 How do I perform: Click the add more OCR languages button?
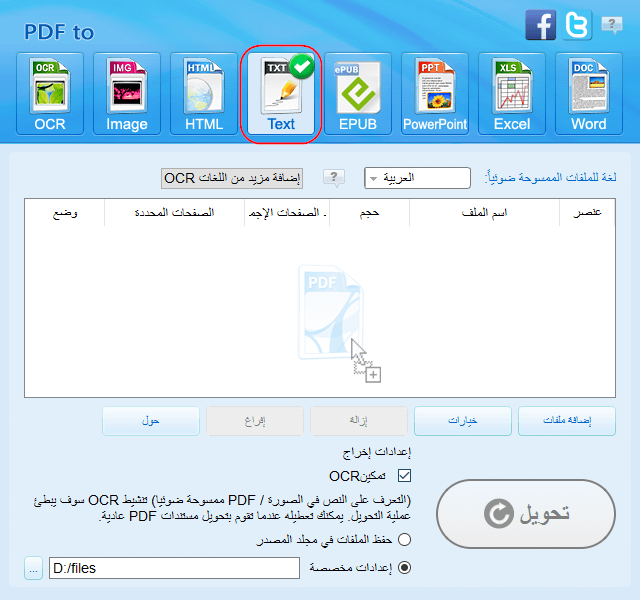pyautogui.click(x=232, y=178)
